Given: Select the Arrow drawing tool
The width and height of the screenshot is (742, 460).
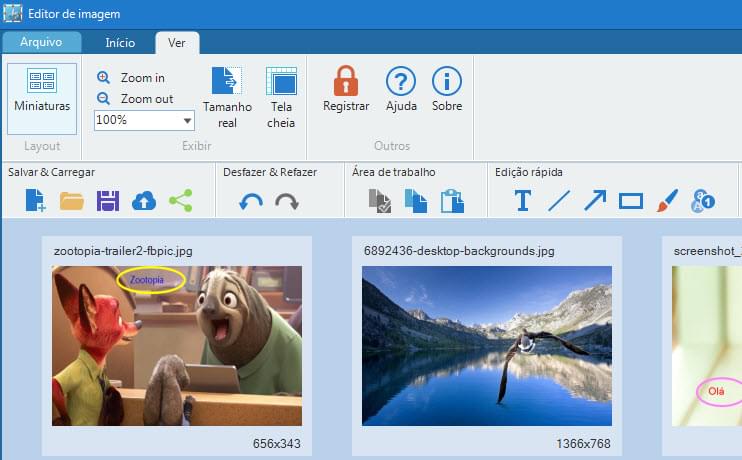Looking at the screenshot, I should 595,200.
